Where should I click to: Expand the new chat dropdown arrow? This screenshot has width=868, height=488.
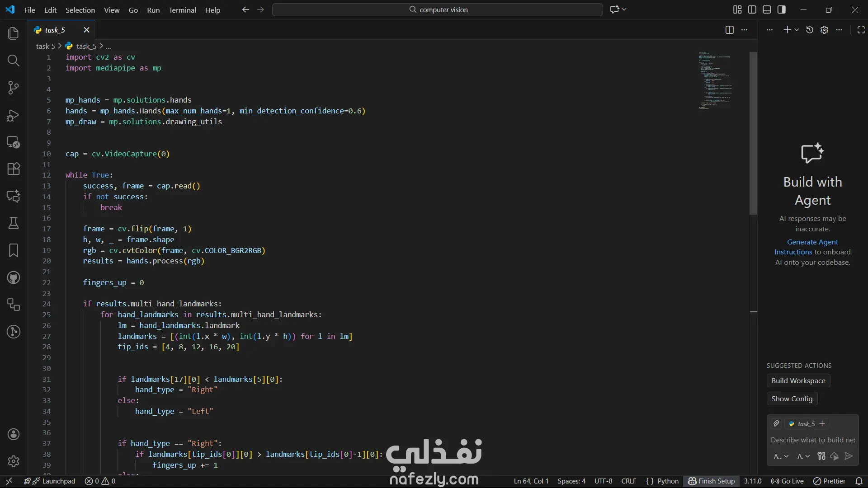797,30
